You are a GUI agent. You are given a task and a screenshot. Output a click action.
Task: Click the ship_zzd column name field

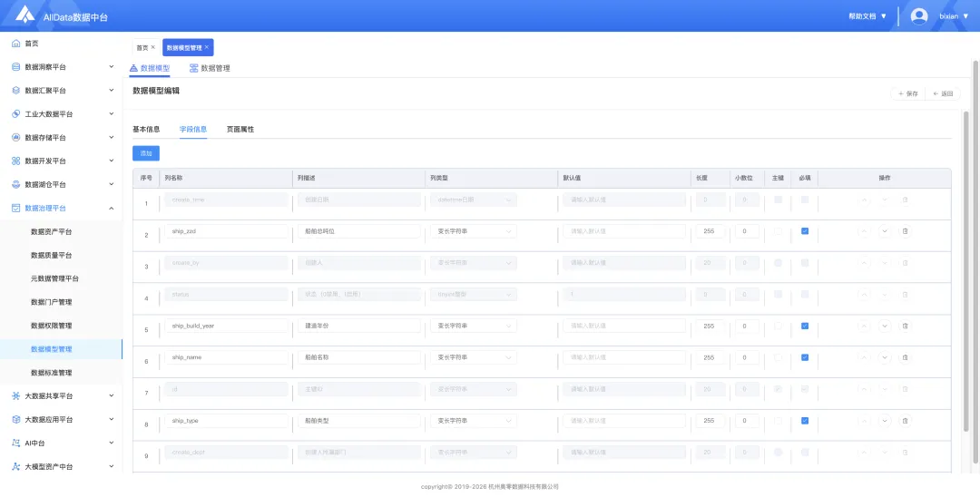[x=226, y=231]
